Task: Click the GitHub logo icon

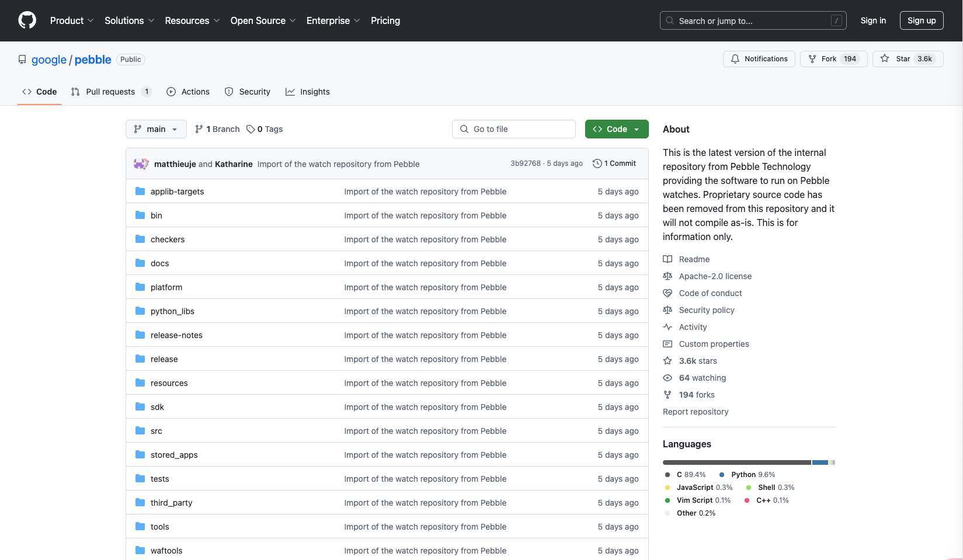Action: tap(27, 20)
